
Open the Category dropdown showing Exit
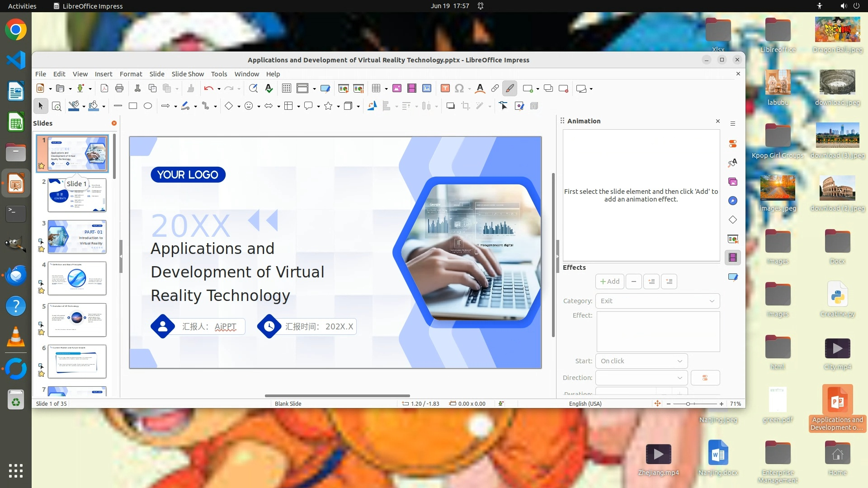tap(657, 301)
